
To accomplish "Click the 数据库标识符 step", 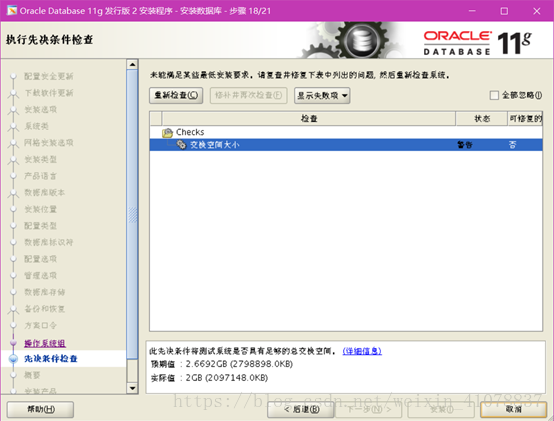I will tap(48, 242).
